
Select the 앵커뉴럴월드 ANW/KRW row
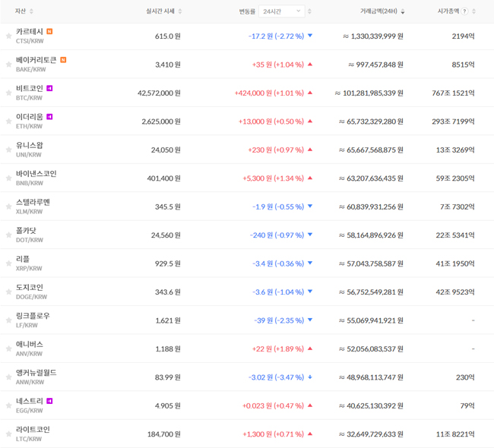(x=247, y=377)
